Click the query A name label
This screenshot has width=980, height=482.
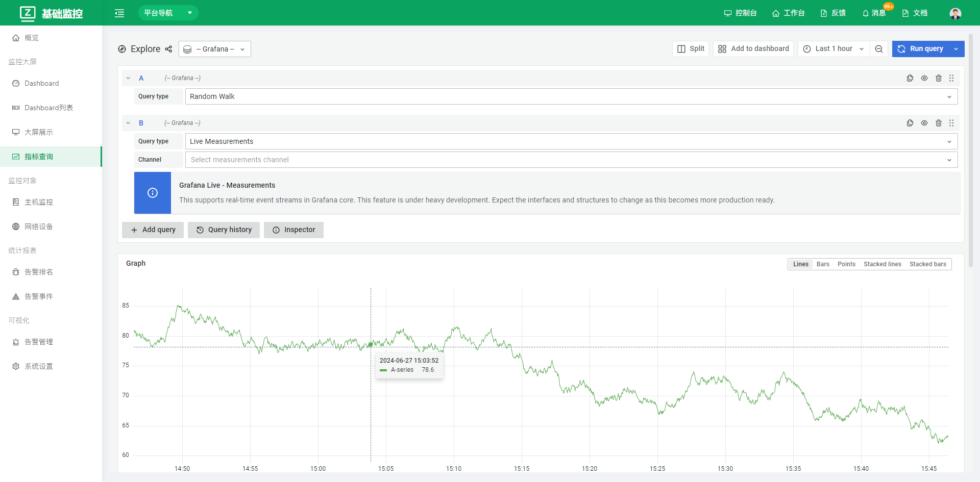141,78
